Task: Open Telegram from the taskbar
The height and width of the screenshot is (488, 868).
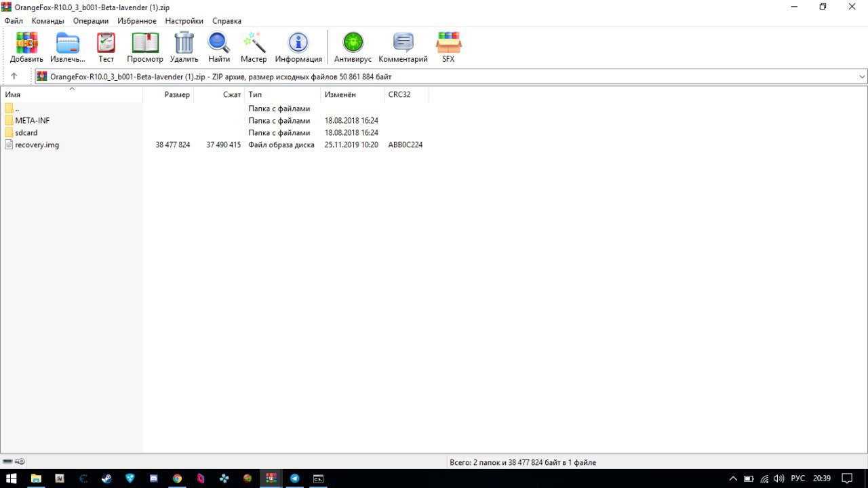Action: 294,478
